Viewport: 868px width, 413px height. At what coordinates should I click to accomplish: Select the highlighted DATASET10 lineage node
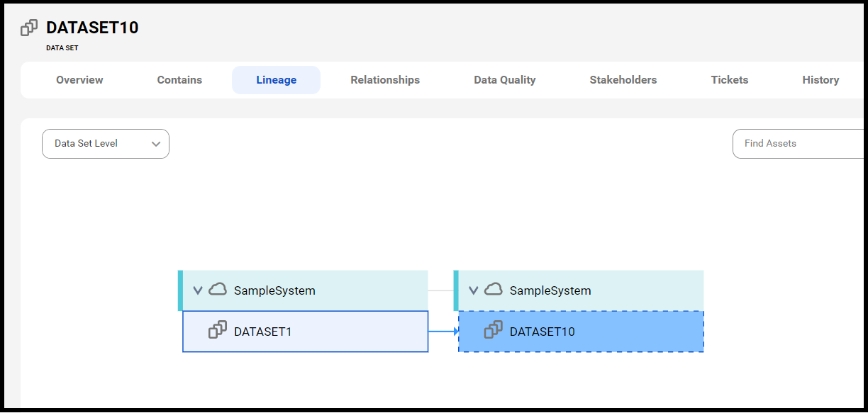pyautogui.click(x=581, y=332)
